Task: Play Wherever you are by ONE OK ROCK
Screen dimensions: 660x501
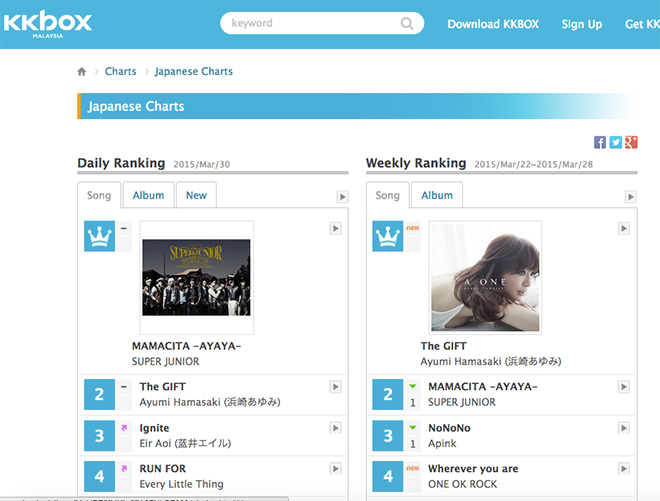Action: click(x=624, y=468)
